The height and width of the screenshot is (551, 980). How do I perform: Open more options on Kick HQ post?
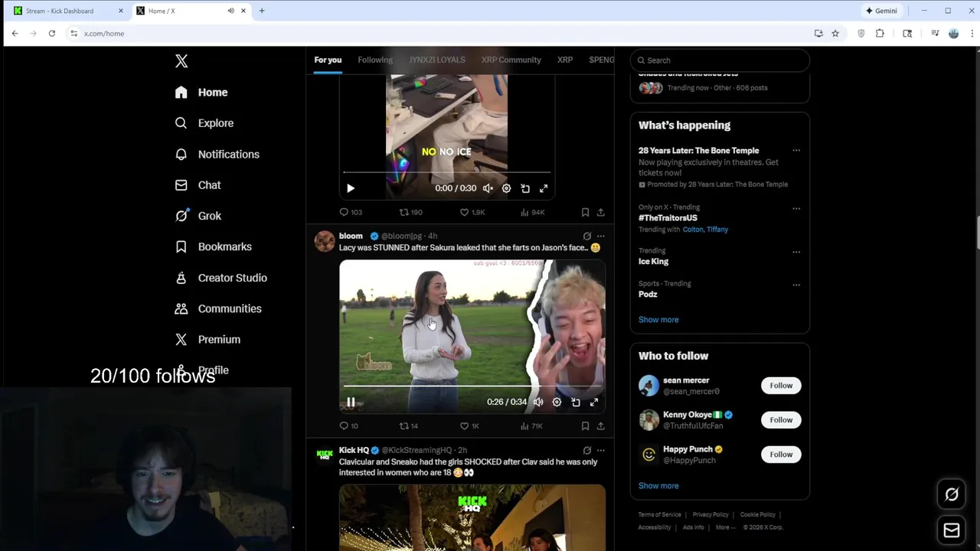601,451
